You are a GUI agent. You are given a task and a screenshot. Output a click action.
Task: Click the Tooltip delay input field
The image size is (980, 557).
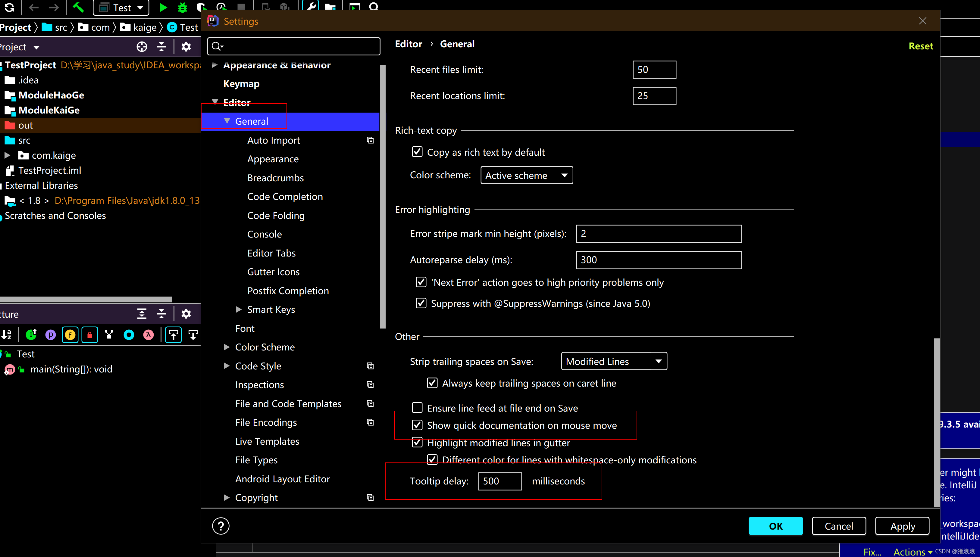500,481
